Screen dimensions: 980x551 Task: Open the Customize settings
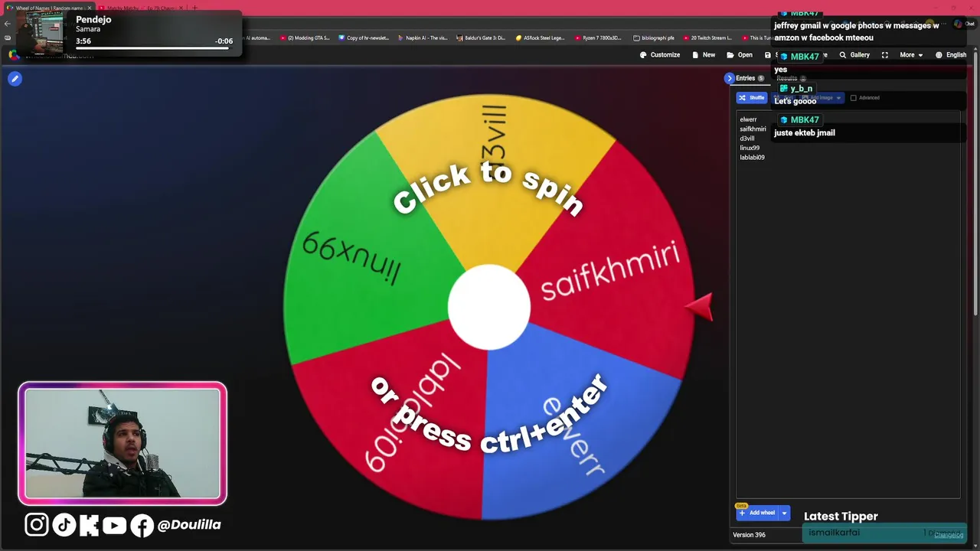pos(659,55)
